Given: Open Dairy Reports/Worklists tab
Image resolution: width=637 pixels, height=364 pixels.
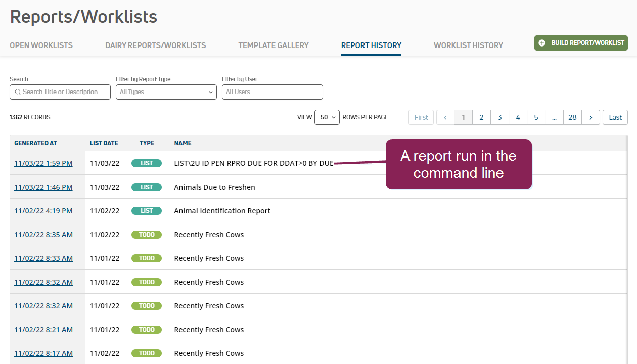Looking at the screenshot, I should pyautogui.click(x=155, y=45).
